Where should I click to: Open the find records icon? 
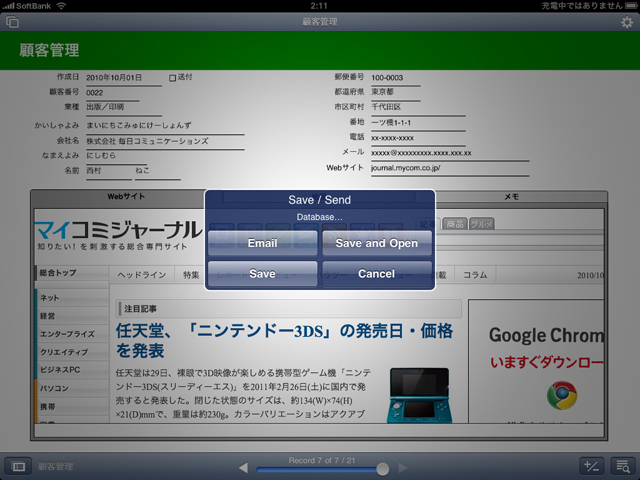[x=623, y=466]
